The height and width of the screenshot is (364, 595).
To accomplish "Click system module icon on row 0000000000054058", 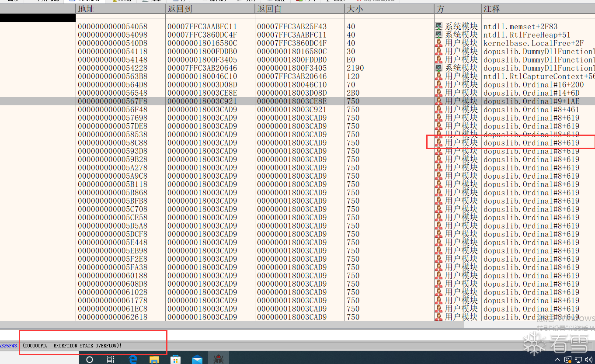I will [x=439, y=27].
